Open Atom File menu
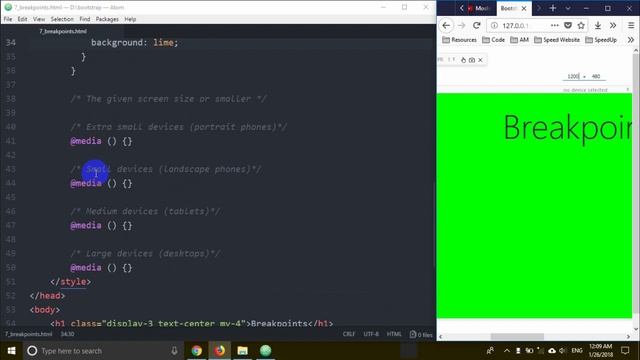 tap(8, 19)
